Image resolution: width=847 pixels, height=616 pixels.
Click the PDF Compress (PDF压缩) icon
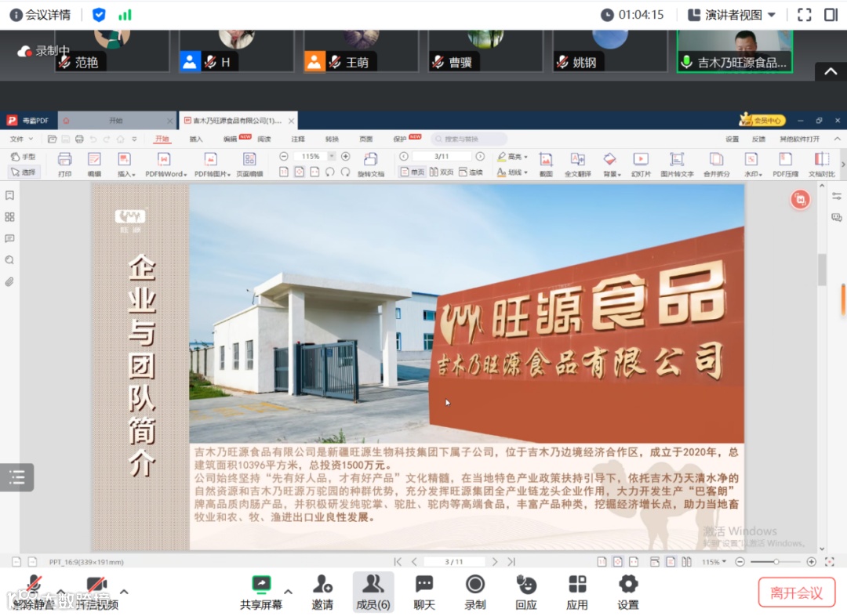(785, 164)
